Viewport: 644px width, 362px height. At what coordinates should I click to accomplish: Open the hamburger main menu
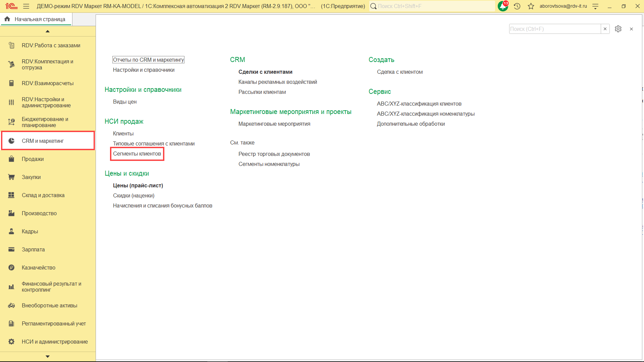point(26,6)
